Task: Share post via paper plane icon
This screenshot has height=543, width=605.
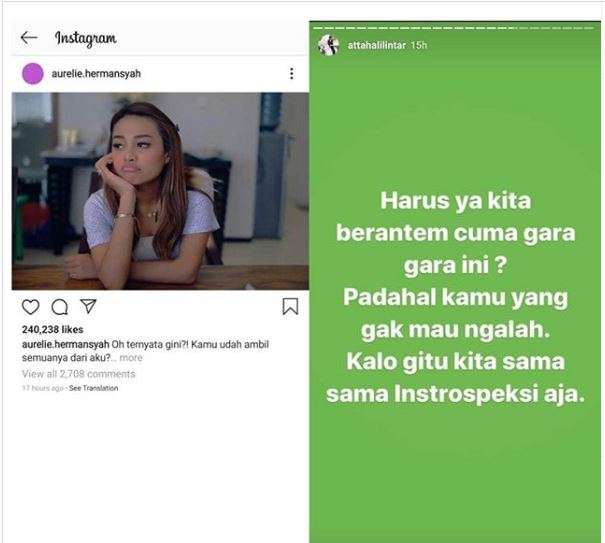Action: pos(88,306)
